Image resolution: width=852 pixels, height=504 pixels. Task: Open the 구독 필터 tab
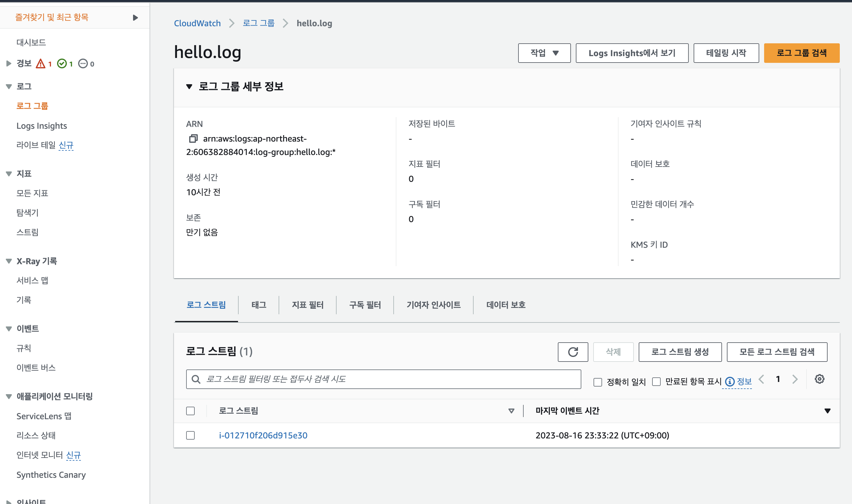(365, 305)
